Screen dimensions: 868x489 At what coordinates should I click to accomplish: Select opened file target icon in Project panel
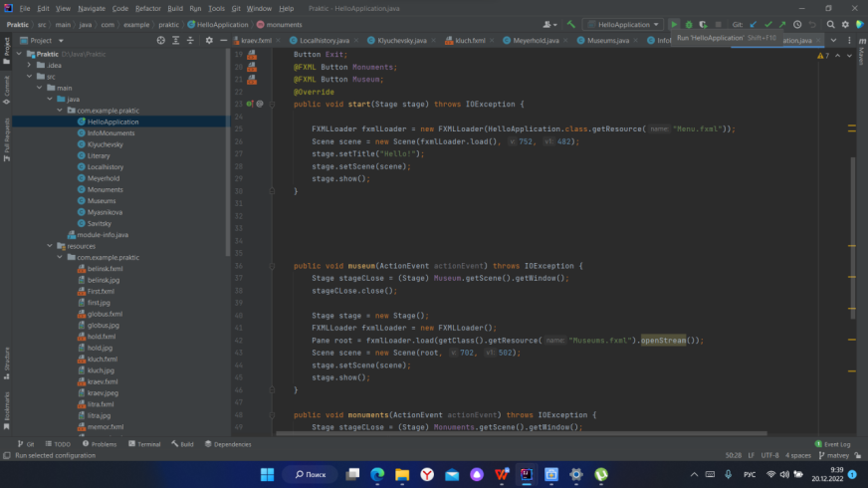click(160, 41)
